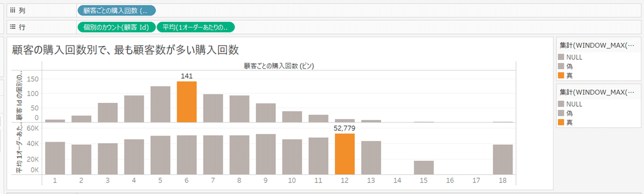Click the 真 orange swatch in second legend
644x194 pixels.
click(561, 123)
